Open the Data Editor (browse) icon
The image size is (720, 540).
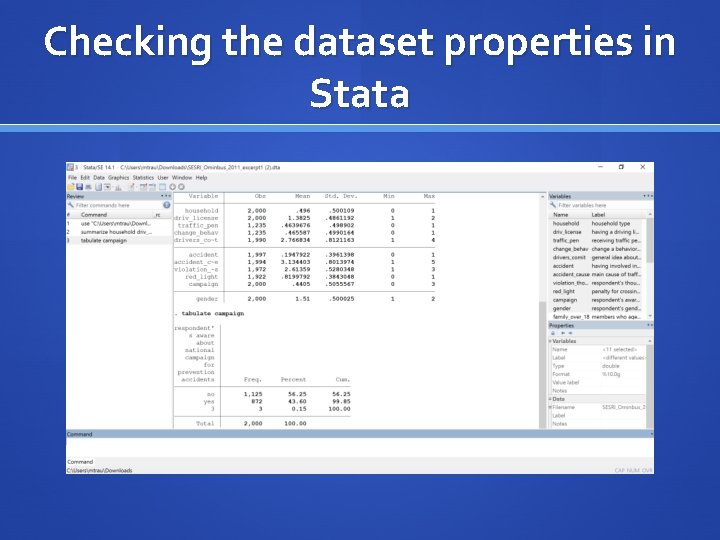[x=152, y=187]
